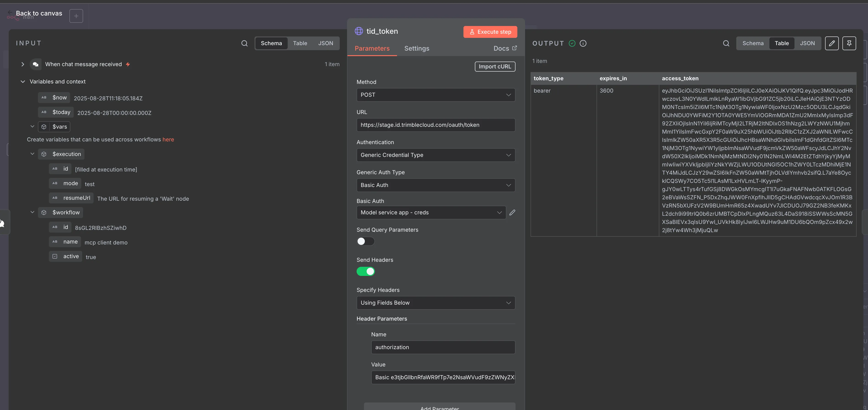Click the Execute step button
The width and height of the screenshot is (868, 410).
click(490, 32)
